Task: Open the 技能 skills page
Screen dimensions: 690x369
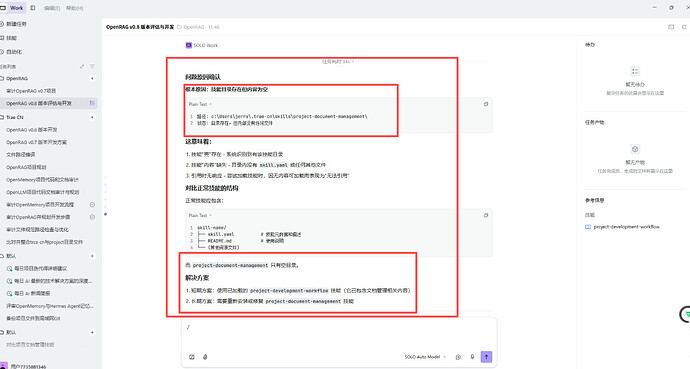Action: coord(11,38)
